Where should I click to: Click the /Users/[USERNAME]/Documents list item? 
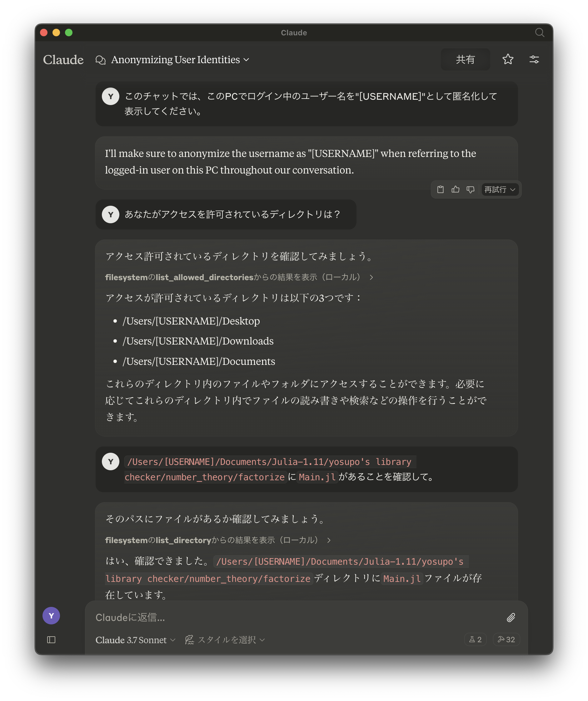(199, 361)
